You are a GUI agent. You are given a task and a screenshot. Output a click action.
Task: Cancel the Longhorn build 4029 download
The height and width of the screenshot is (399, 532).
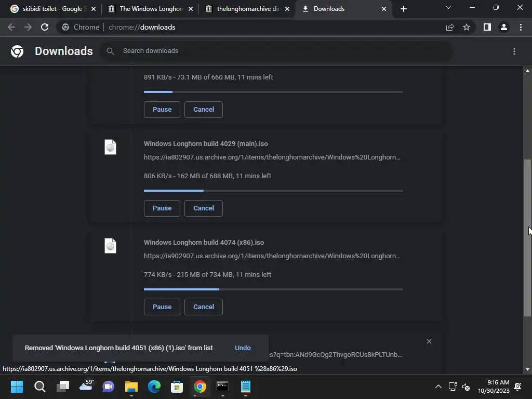pos(204,208)
